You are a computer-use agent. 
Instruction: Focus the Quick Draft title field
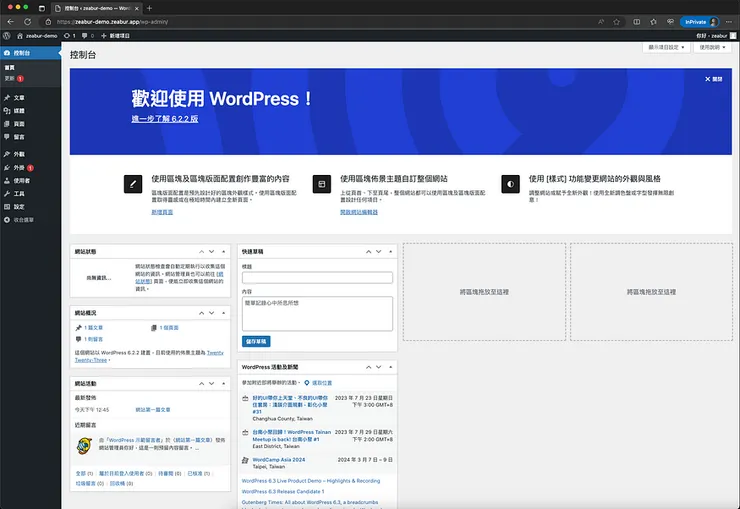tap(317, 277)
